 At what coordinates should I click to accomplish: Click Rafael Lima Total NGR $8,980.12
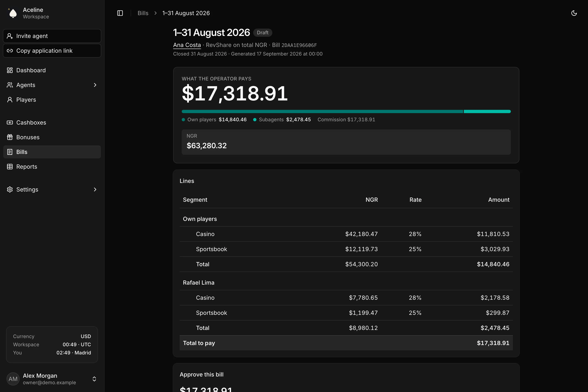tap(363, 328)
